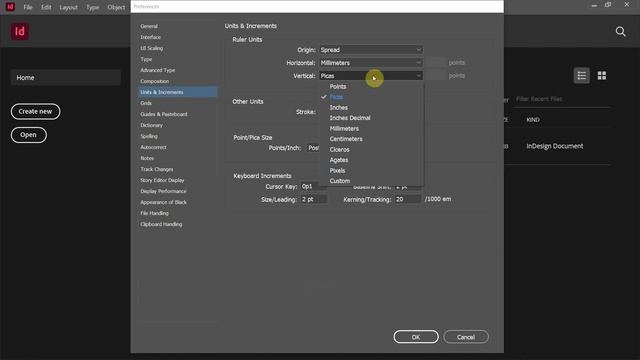The width and height of the screenshot is (640, 360).
Task: Choose Custom from the unit list
Action: (340, 181)
